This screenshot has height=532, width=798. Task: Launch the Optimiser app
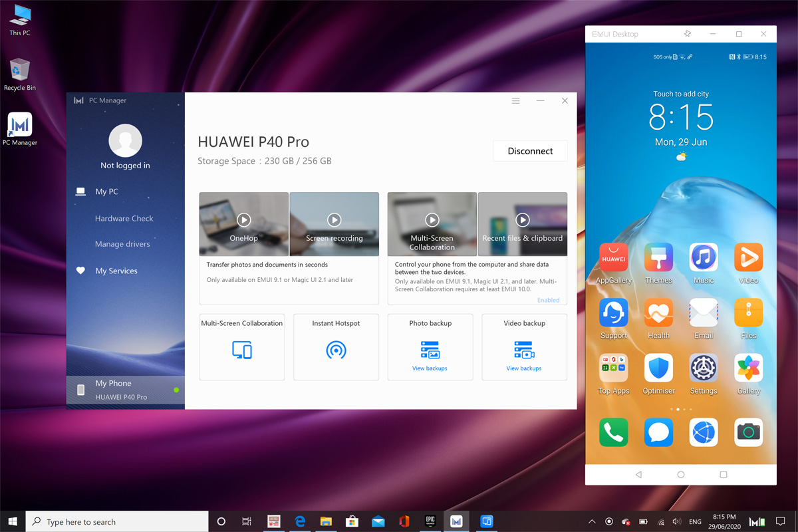pos(658,368)
